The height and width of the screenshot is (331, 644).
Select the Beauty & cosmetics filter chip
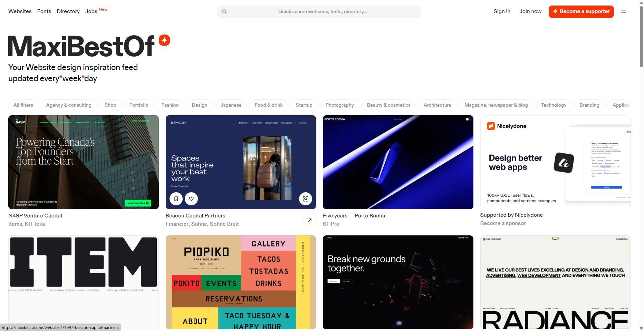[x=389, y=105]
